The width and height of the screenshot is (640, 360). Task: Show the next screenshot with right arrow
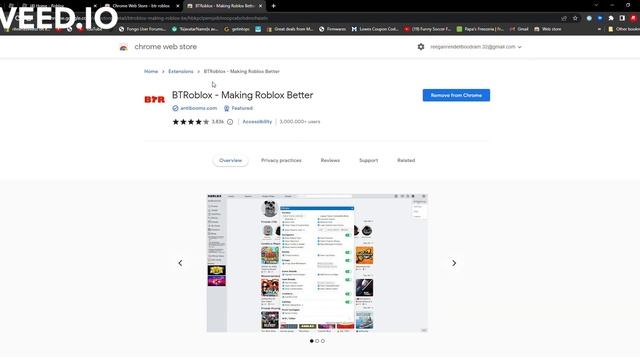(x=454, y=263)
